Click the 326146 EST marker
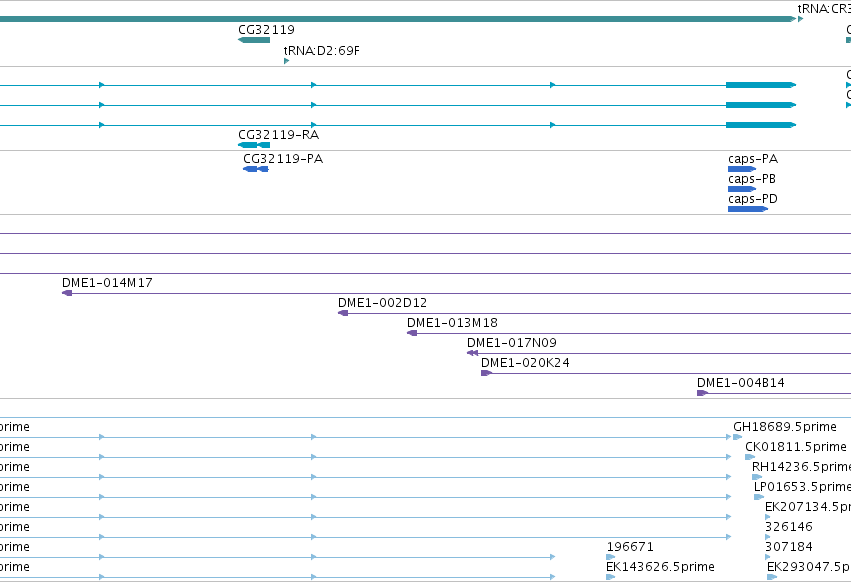The height and width of the screenshot is (582, 851). point(767,537)
